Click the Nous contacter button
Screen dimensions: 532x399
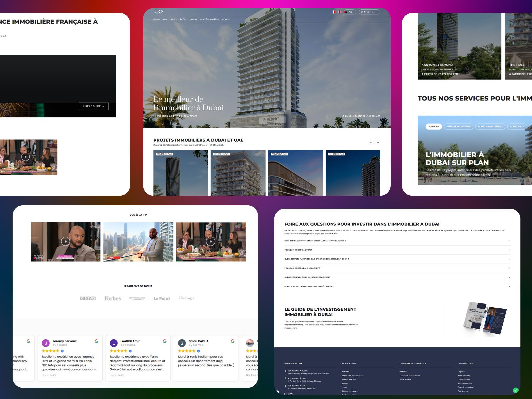pyautogui.click(x=369, y=12)
